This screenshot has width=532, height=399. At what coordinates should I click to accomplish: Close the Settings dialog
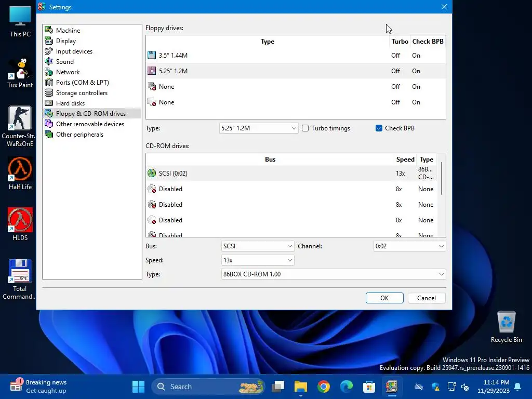pos(444,7)
